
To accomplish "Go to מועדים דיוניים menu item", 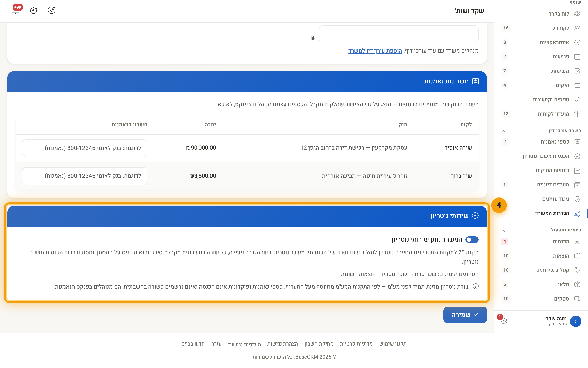I will point(541,185).
